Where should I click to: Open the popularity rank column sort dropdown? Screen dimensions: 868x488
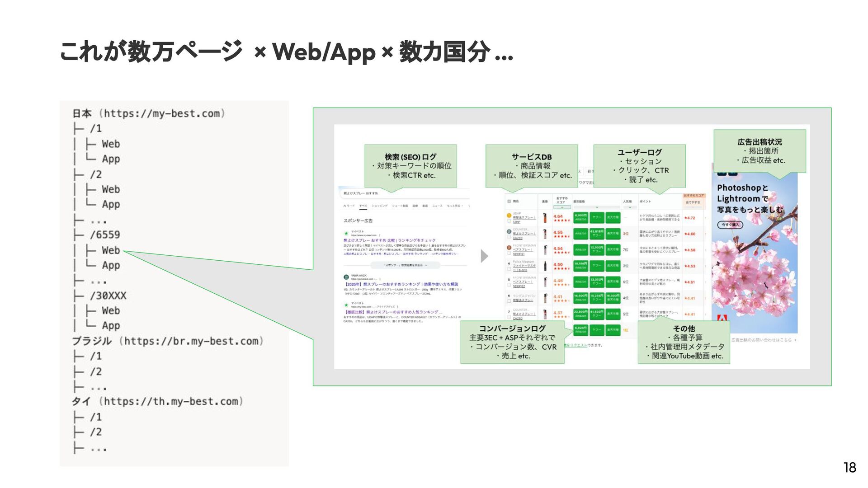coord(629,207)
